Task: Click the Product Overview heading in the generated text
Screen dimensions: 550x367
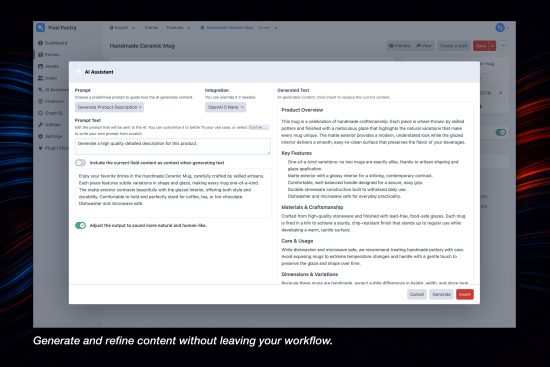Action: [x=302, y=110]
